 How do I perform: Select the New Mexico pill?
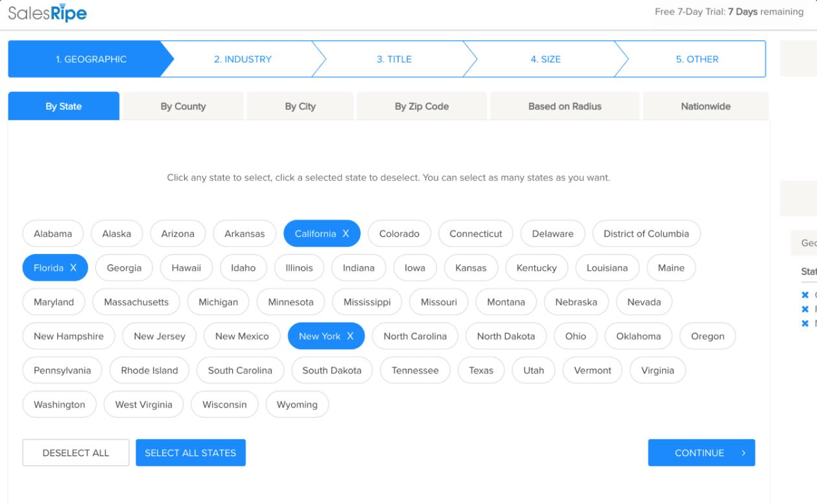coord(242,336)
